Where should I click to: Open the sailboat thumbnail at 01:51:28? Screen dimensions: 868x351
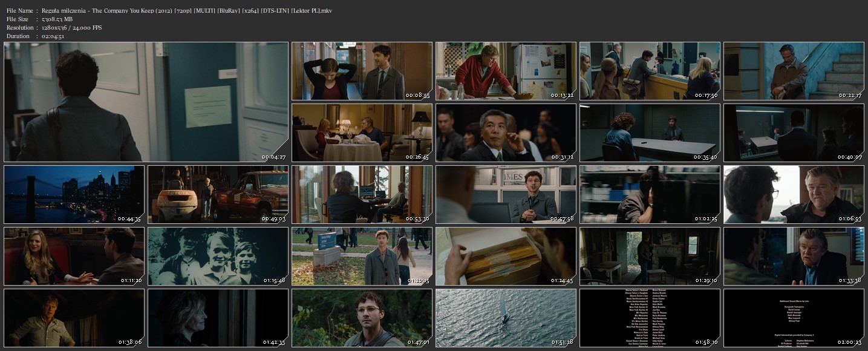point(506,318)
